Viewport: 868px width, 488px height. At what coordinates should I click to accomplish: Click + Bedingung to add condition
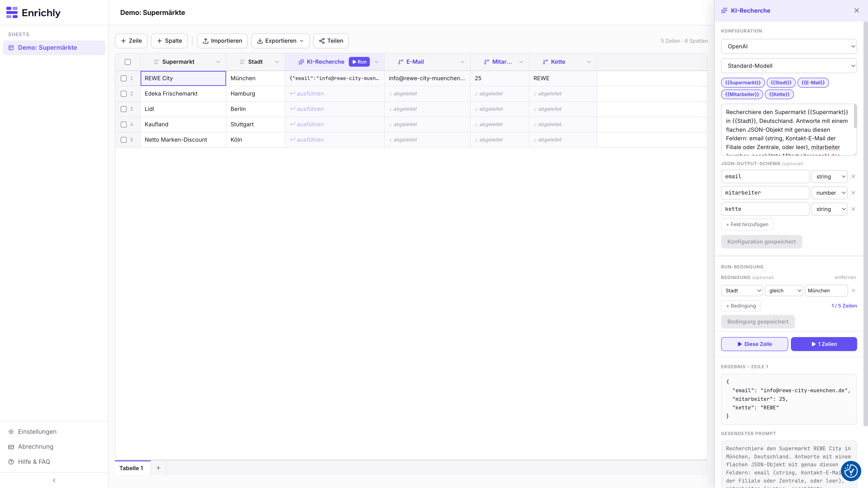(741, 306)
